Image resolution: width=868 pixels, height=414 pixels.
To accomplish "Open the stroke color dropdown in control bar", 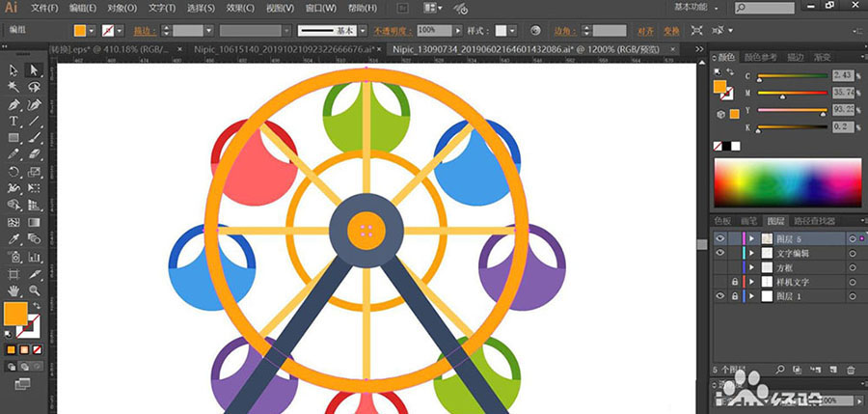I will point(120,31).
